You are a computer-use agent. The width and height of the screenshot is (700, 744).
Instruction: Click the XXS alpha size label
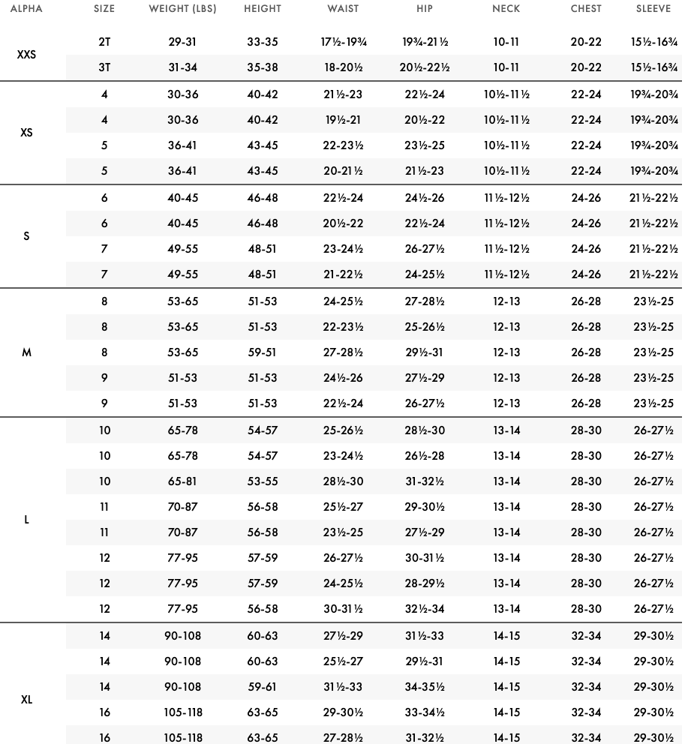tap(26, 55)
